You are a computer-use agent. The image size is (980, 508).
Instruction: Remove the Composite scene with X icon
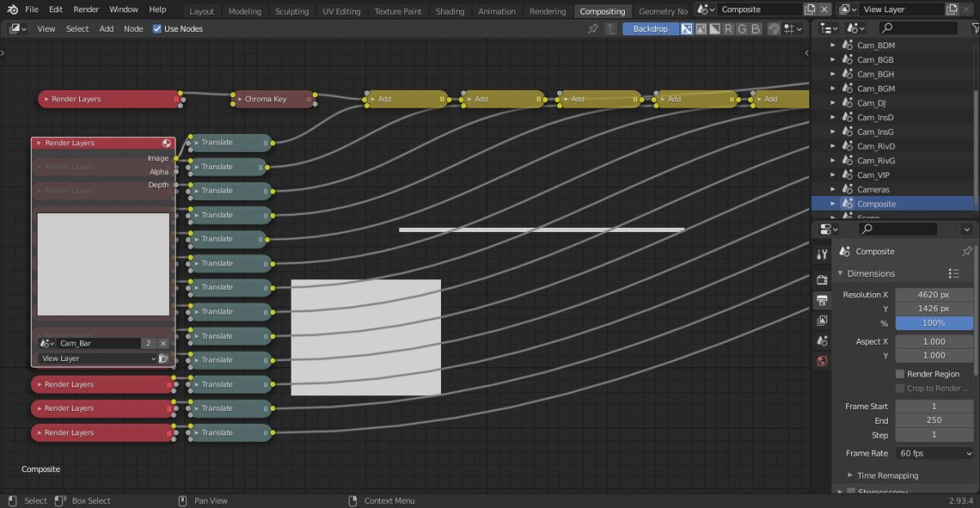pos(826,10)
